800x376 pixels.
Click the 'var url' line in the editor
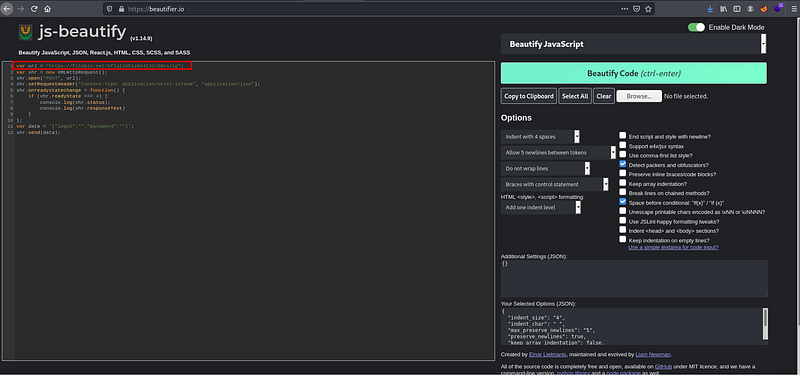[100, 66]
